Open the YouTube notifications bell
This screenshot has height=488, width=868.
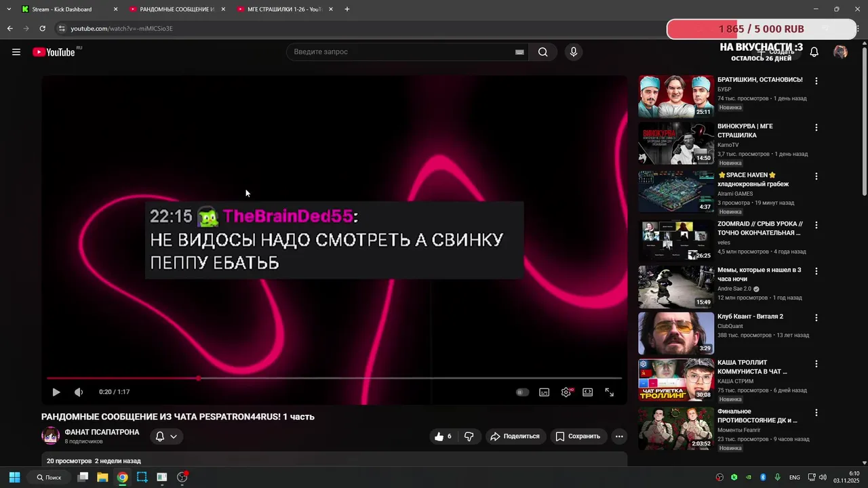click(814, 52)
